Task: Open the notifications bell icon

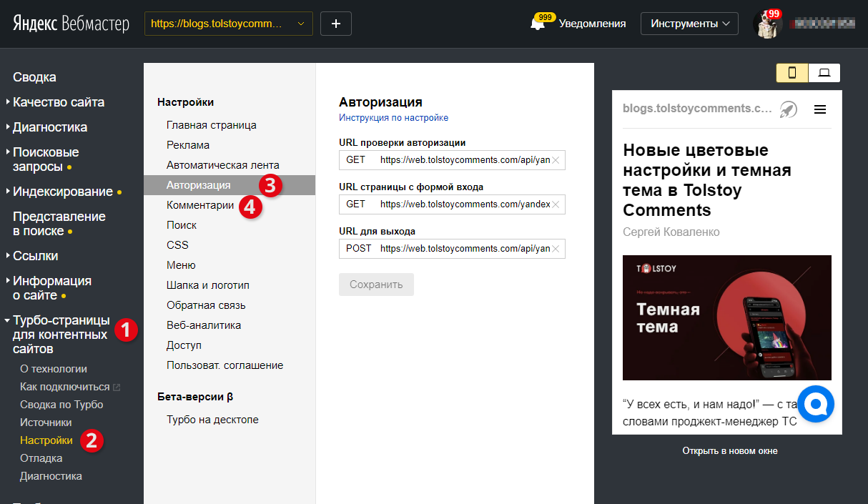Action: [x=538, y=24]
